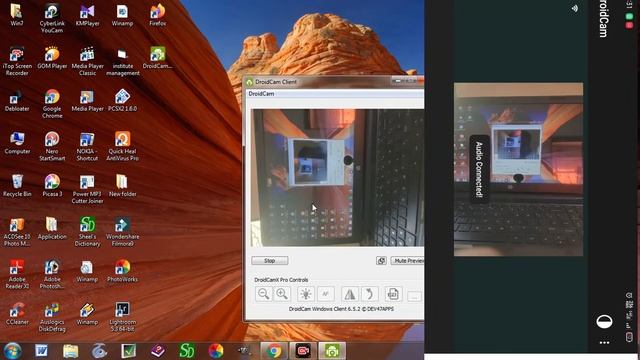Select the Recycle Bin
This screenshot has height=360, width=640.
(x=17, y=186)
